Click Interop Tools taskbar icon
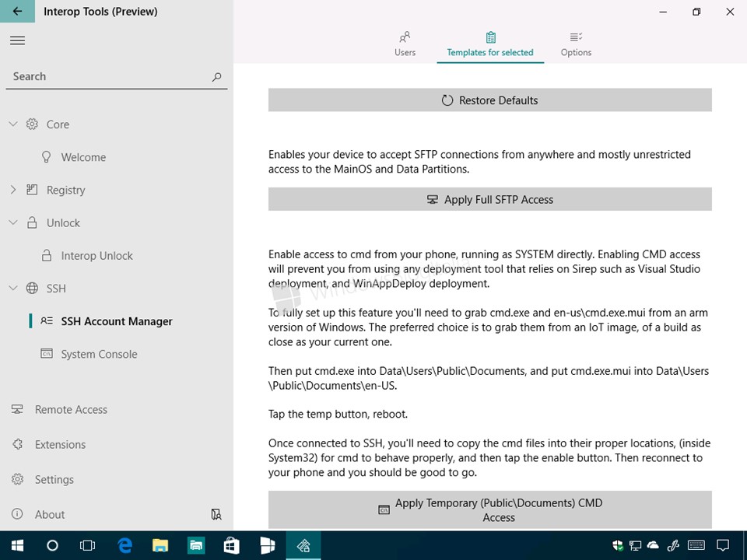The height and width of the screenshot is (560, 747). pos(303,545)
